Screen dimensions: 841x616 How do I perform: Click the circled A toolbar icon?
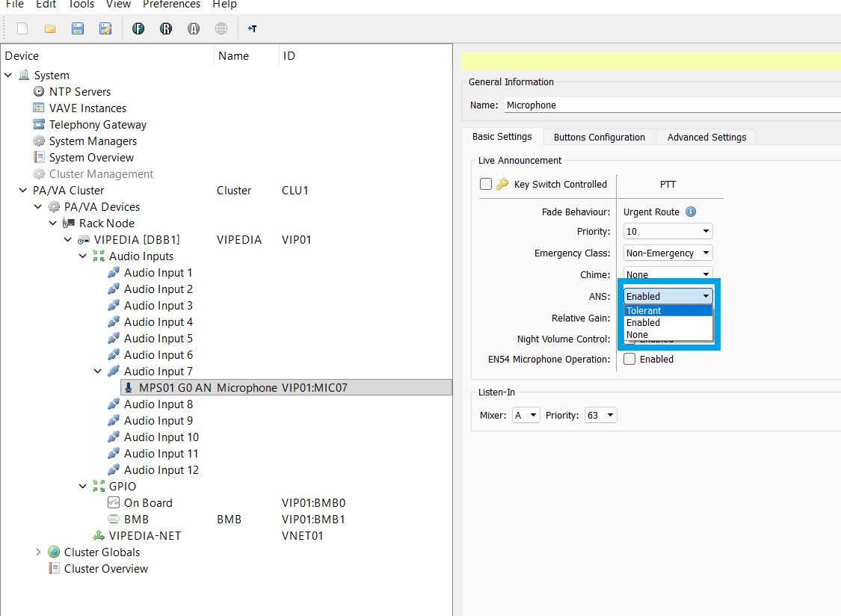[x=194, y=28]
